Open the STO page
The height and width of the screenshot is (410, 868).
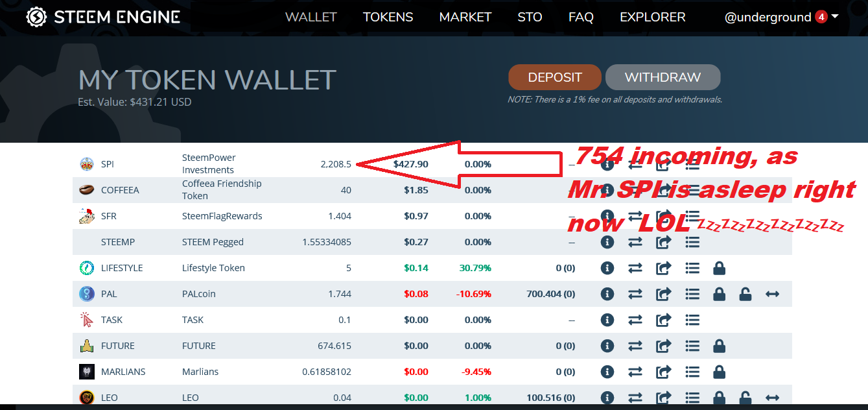click(x=530, y=18)
